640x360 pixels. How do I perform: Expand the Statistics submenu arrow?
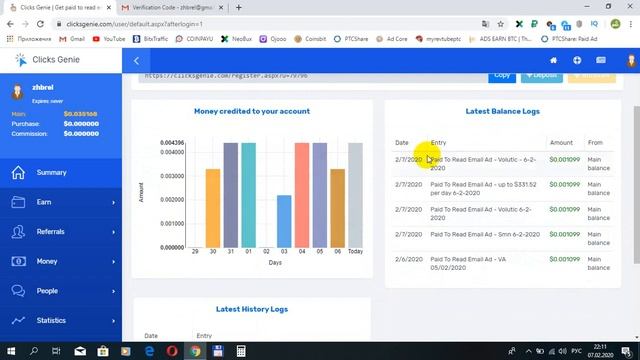[x=113, y=321]
